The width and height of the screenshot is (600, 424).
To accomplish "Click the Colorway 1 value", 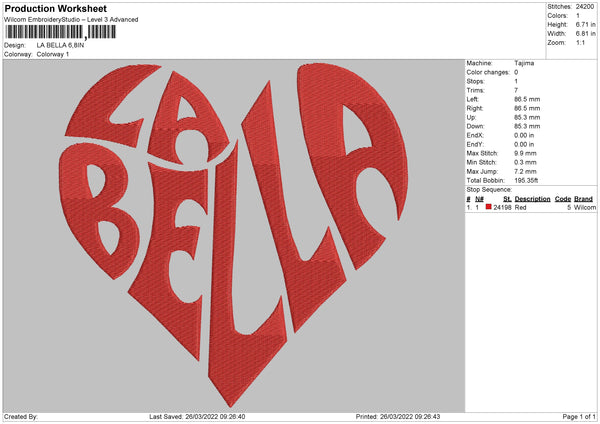I will pyautogui.click(x=53, y=54).
